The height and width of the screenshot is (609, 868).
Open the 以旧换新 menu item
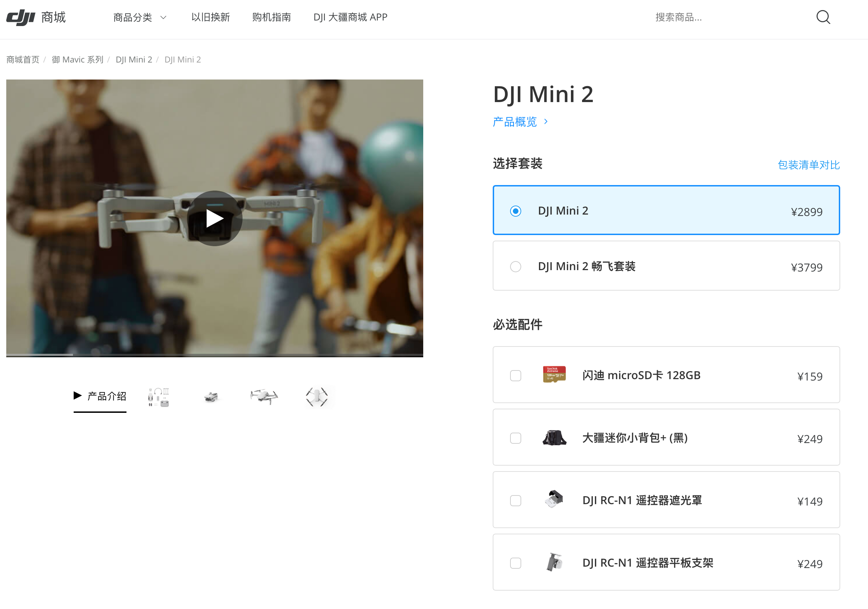pyautogui.click(x=211, y=17)
